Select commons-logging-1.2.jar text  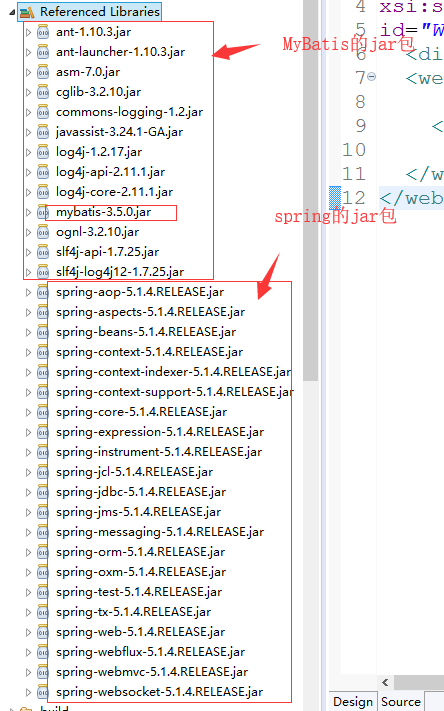coord(129,112)
